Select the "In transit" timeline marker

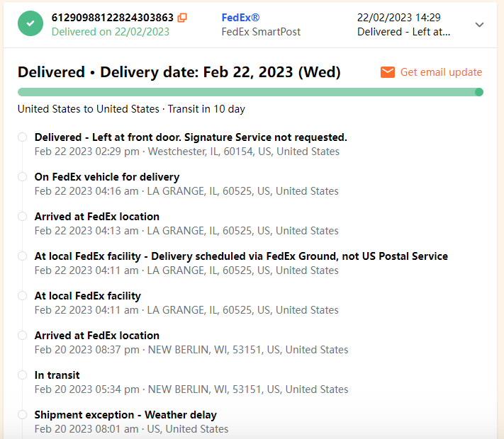[x=23, y=375]
